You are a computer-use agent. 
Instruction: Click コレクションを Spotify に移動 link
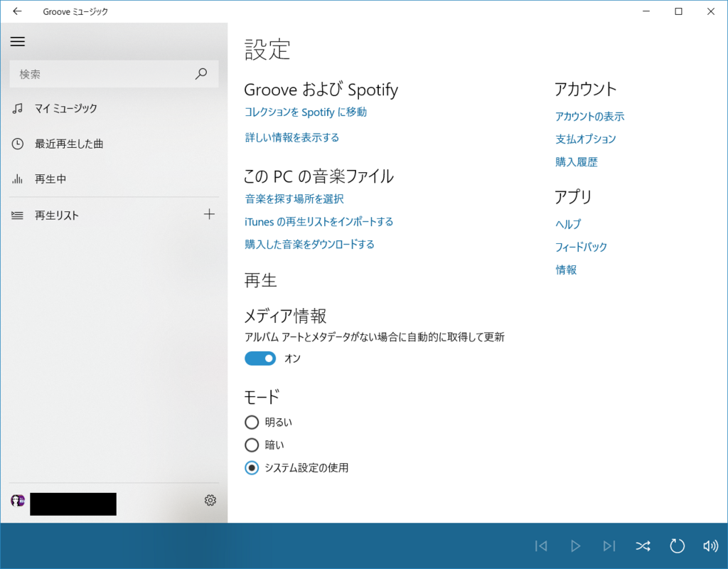306,112
